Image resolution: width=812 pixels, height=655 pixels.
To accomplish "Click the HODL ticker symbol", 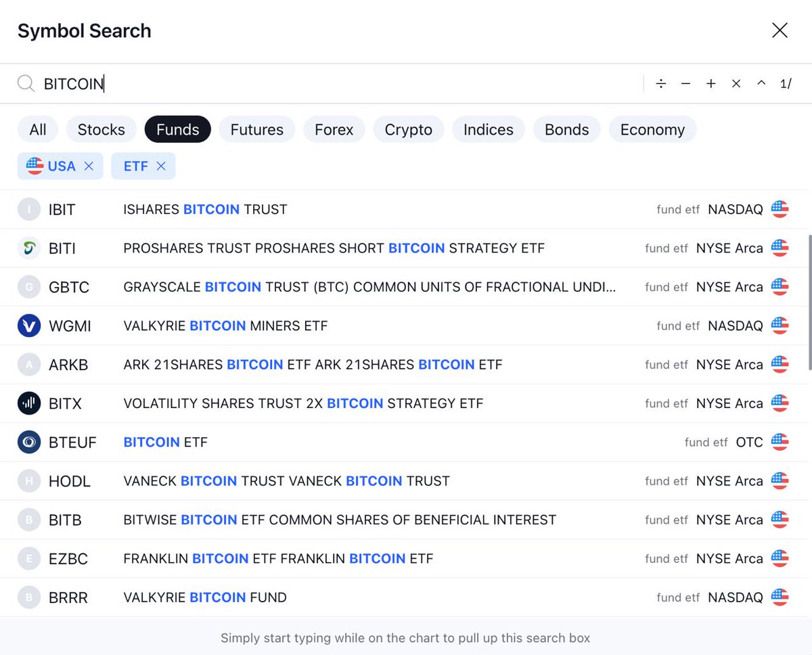I will [70, 481].
